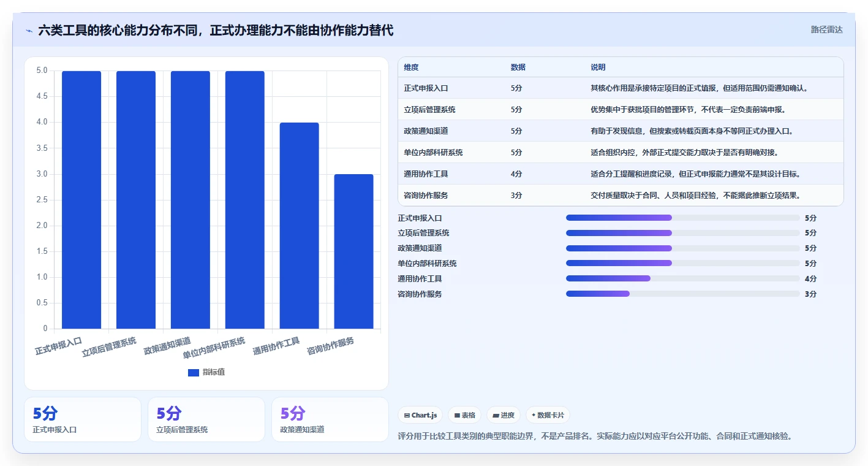Click the 正式申报入口 bar in the chart
The width and height of the screenshot is (868, 466).
81,200
